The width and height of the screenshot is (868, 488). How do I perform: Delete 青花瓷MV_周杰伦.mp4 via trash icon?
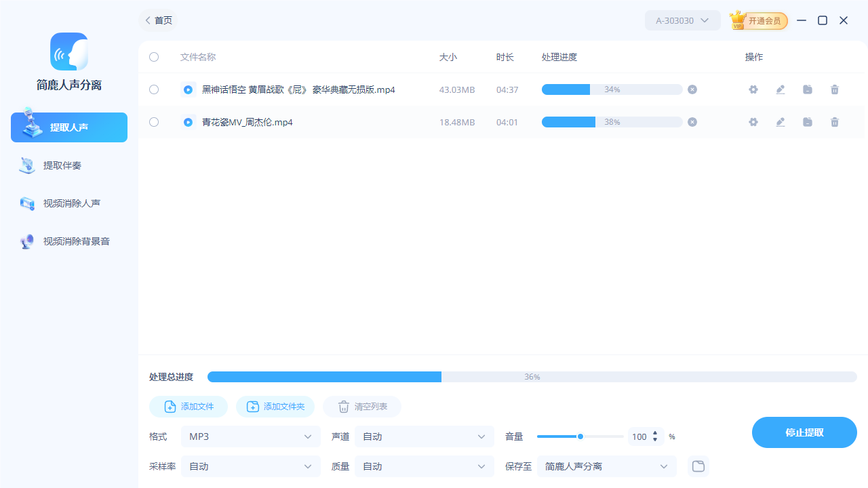click(835, 122)
